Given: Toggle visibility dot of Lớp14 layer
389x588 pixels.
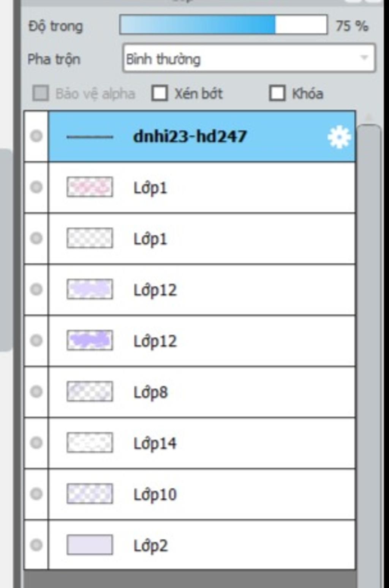Looking at the screenshot, I should click(36, 443).
